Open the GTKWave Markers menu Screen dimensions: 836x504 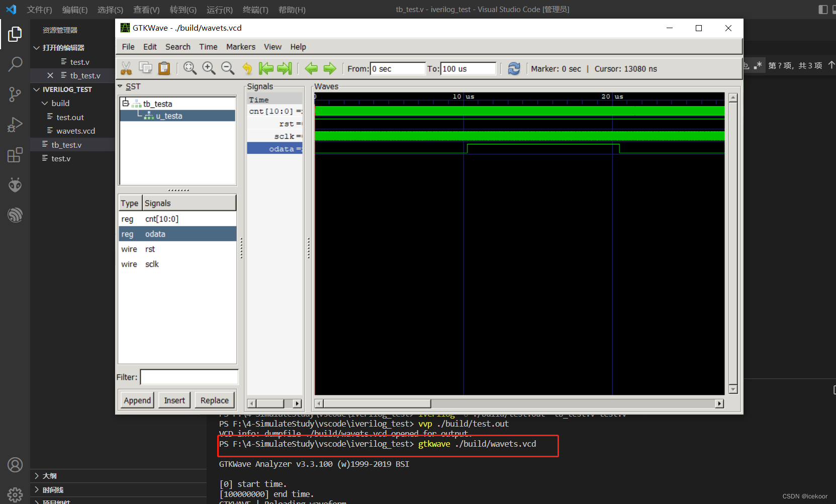point(241,47)
